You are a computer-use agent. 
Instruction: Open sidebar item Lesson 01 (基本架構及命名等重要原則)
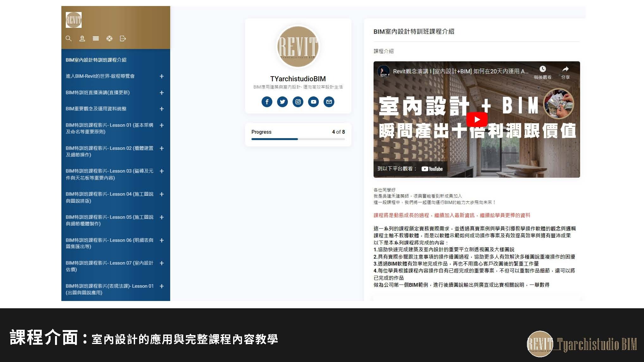109,128
